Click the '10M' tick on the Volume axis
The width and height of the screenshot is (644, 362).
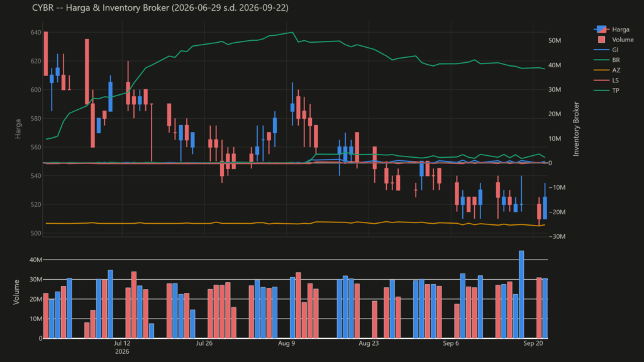pyautogui.click(x=36, y=319)
